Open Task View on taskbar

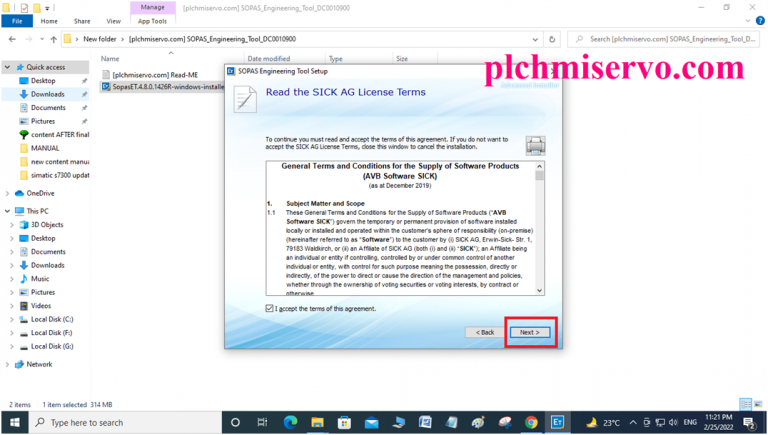[x=262, y=422]
